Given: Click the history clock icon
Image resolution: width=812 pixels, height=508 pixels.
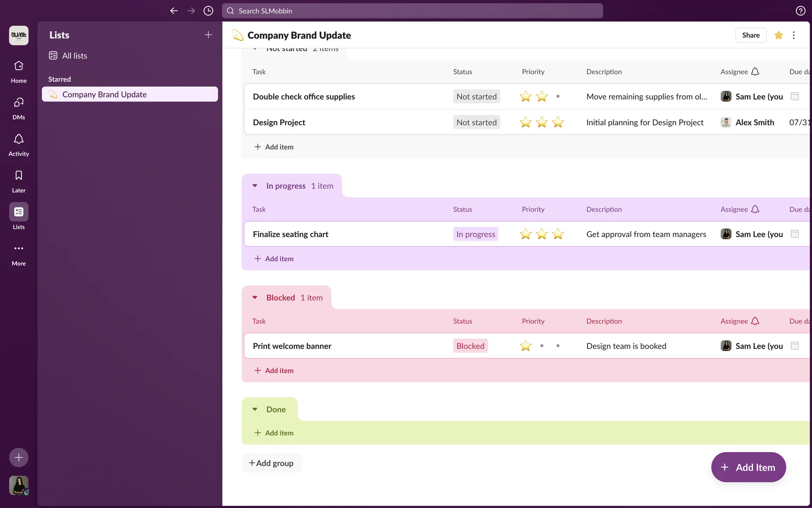Looking at the screenshot, I should (x=208, y=11).
